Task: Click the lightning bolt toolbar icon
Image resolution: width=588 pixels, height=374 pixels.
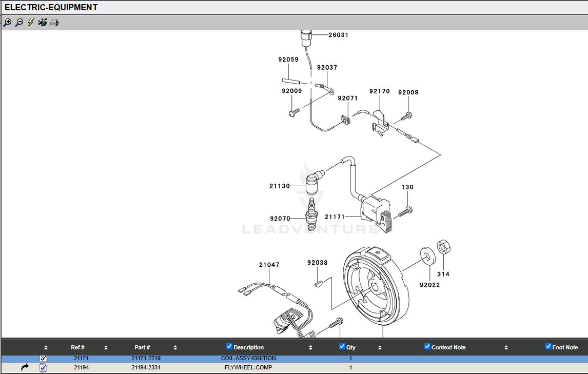Action: click(x=31, y=23)
